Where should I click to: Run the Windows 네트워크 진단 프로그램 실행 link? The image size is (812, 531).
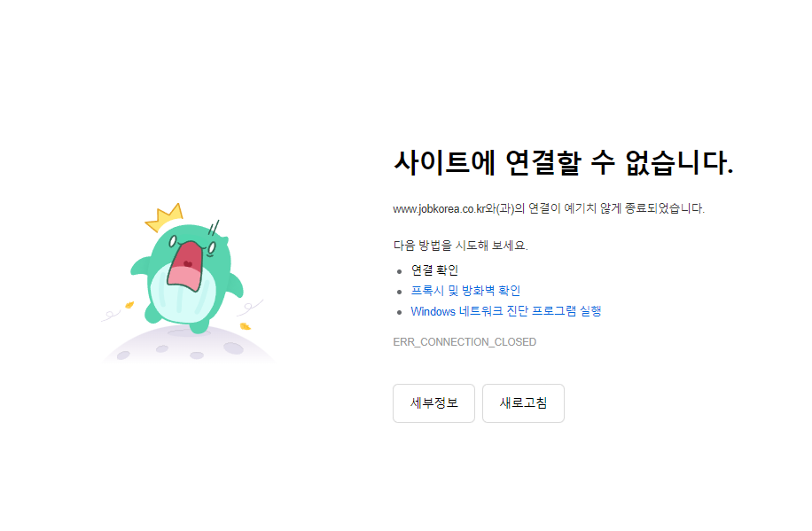point(506,311)
